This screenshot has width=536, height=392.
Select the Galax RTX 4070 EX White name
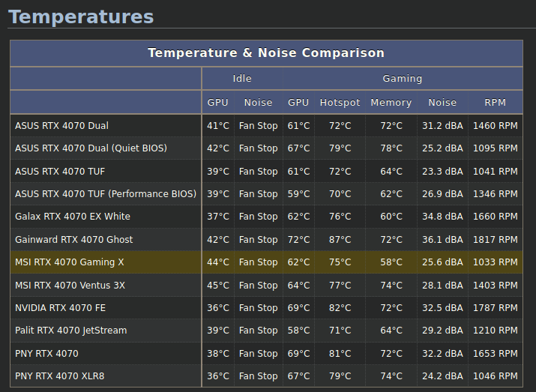pyautogui.click(x=73, y=217)
